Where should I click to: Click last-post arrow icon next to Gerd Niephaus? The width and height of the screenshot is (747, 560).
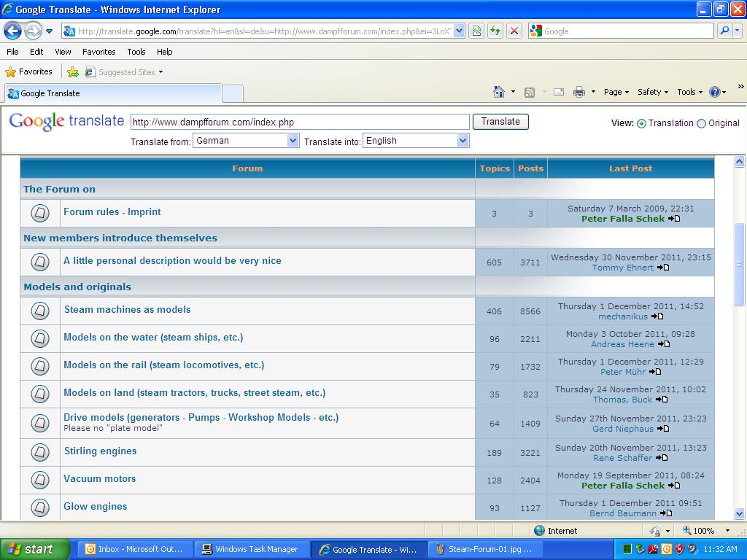coord(663,429)
